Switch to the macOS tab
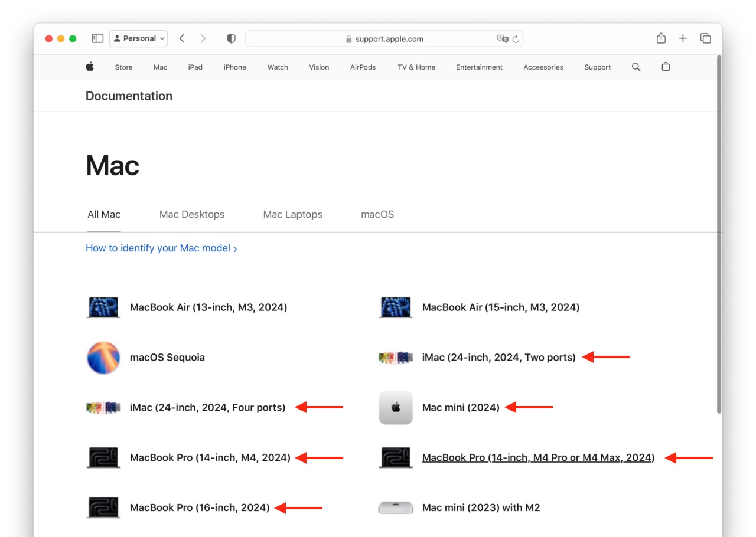 377,214
